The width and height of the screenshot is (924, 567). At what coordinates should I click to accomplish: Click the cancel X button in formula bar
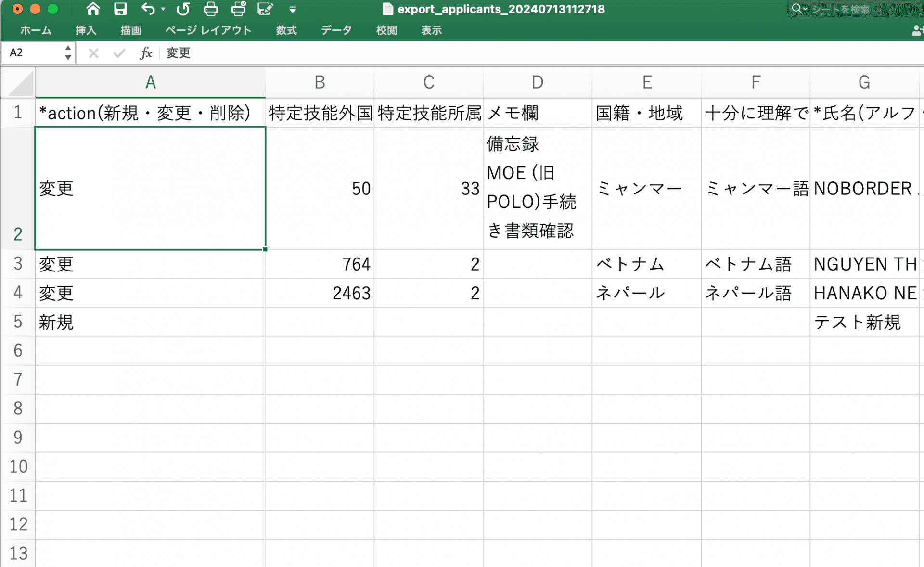point(93,53)
